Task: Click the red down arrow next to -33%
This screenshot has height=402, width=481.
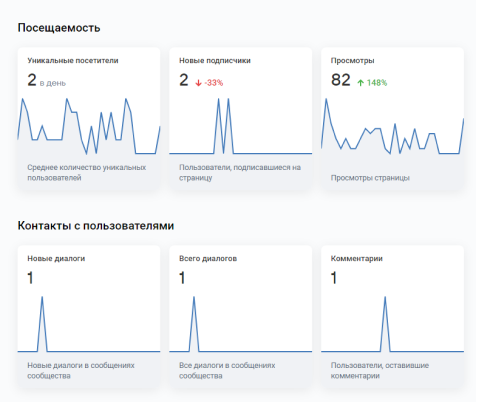Action: (x=198, y=83)
